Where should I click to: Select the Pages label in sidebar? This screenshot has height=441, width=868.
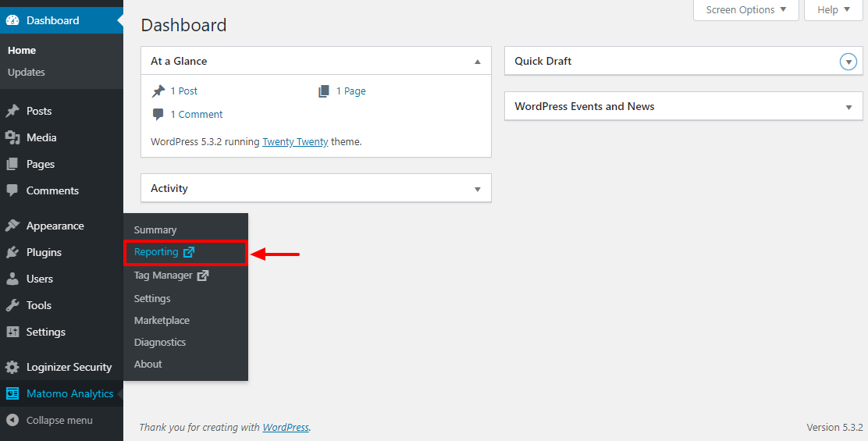[x=41, y=165]
